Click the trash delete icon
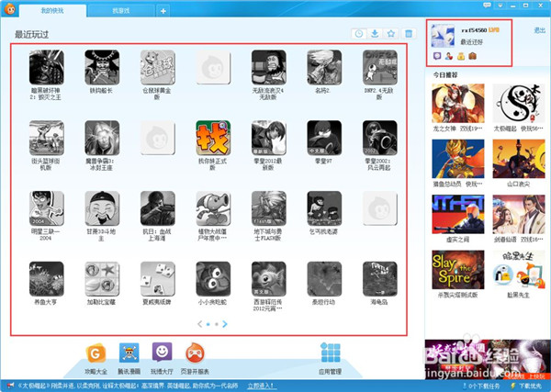The height and width of the screenshot is (392, 551). point(409,34)
